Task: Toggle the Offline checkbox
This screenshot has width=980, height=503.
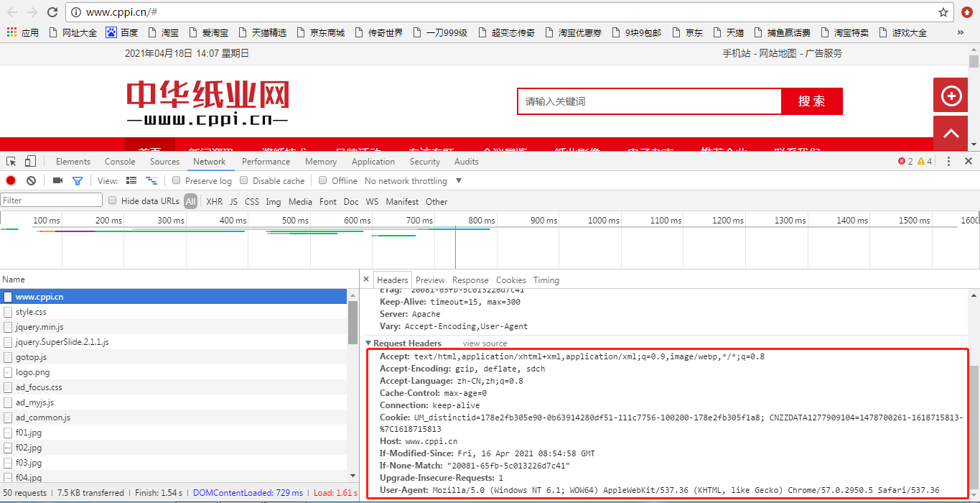Action: click(x=323, y=180)
